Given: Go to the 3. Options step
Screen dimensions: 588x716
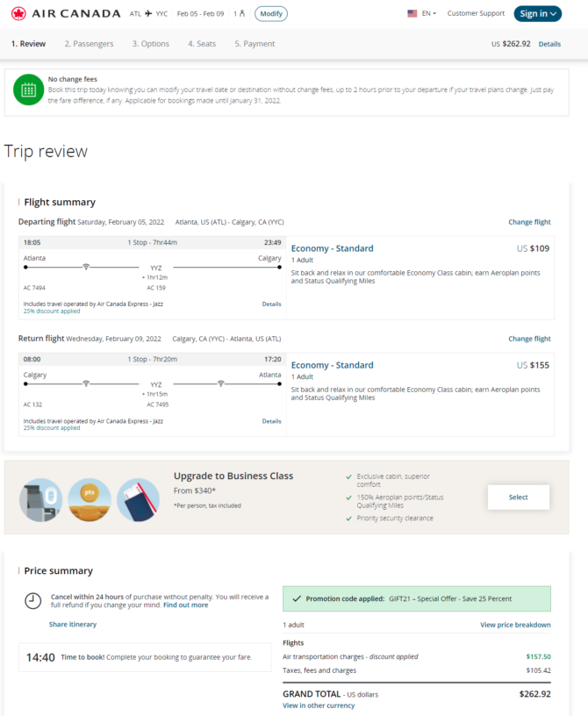Looking at the screenshot, I should coord(151,44).
